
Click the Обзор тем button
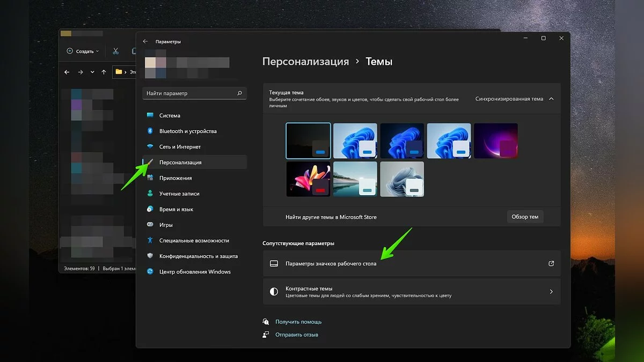click(525, 217)
